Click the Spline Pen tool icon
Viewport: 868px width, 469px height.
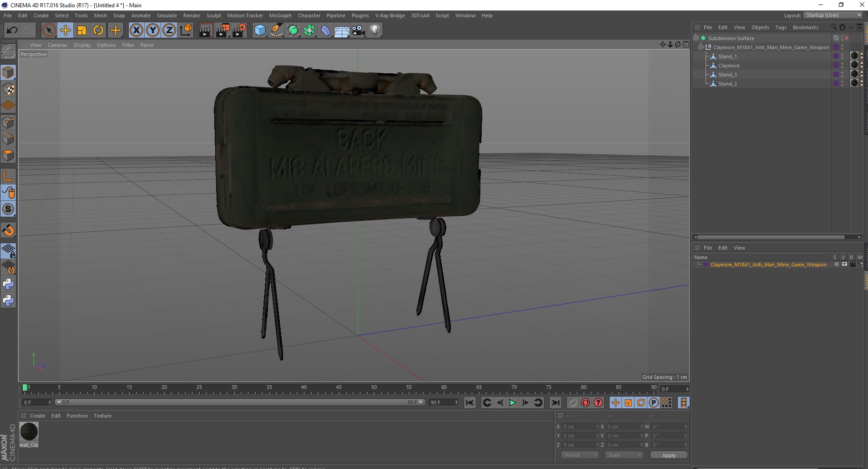tap(277, 31)
